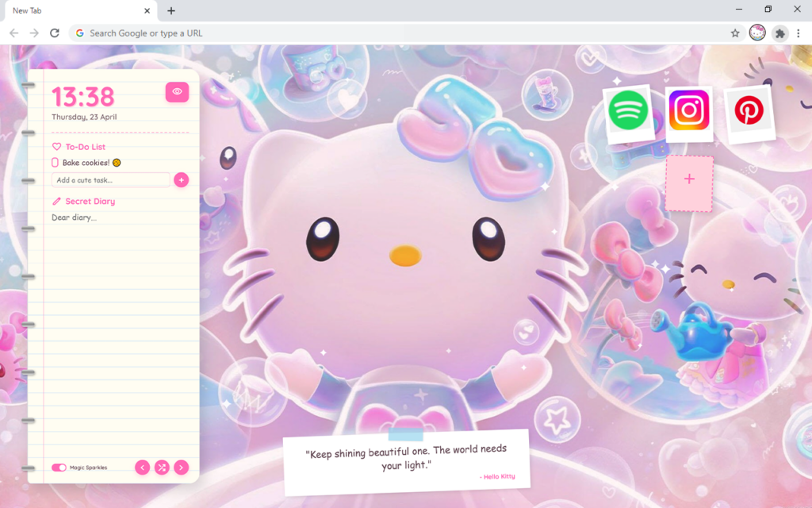Focus the Add a cute task field
812x508 pixels.
coord(111,180)
